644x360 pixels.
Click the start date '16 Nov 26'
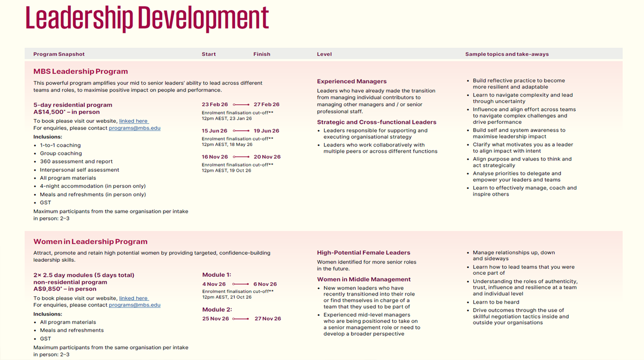point(215,157)
